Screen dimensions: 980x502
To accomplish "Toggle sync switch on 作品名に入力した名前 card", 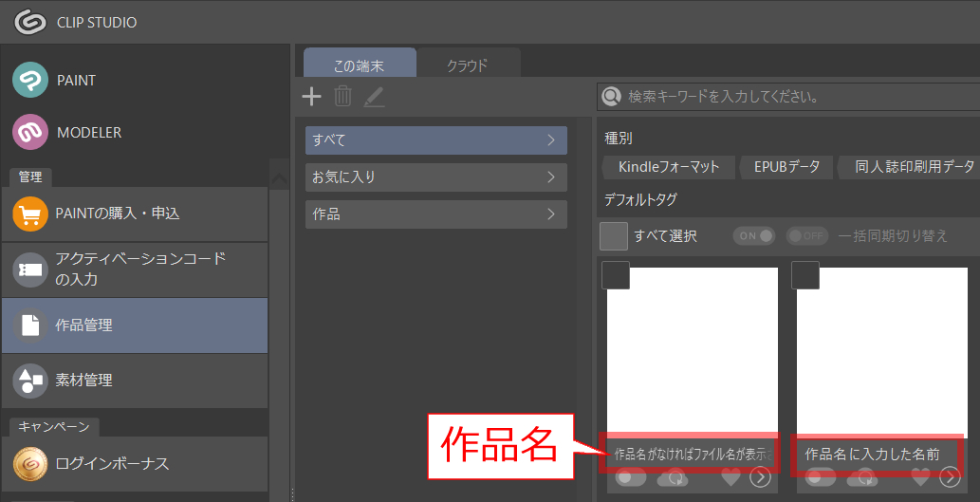I will 821,478.
